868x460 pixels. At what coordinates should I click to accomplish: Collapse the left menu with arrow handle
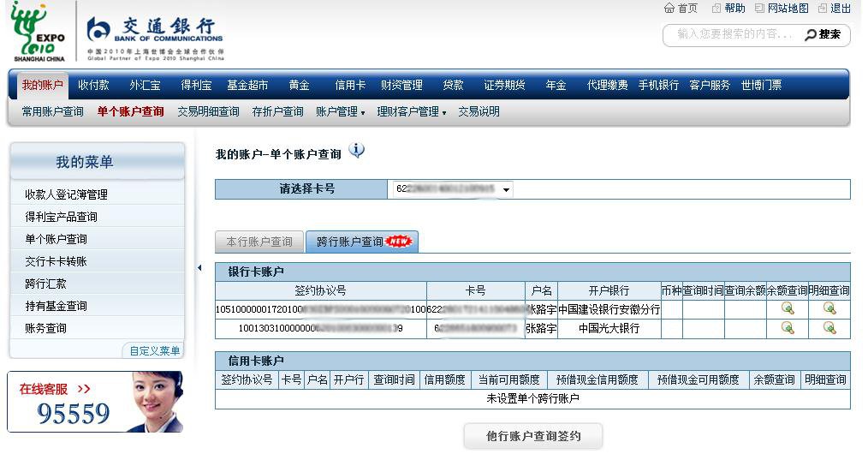199,268
